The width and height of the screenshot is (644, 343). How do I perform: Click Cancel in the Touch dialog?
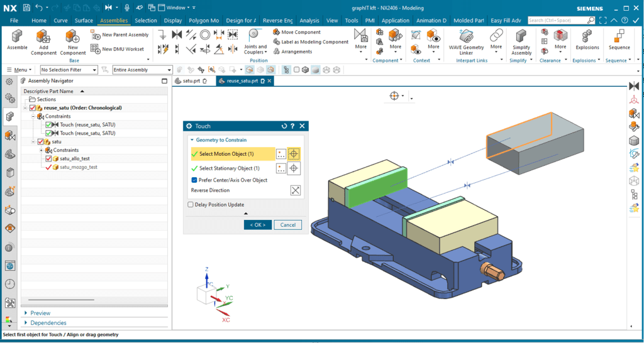(x=288, y=225)
